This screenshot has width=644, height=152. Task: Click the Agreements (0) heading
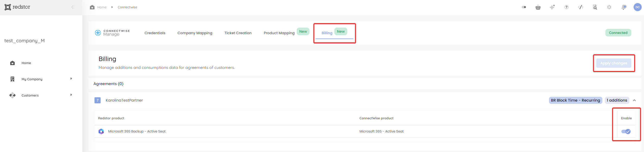coord(108,84)
